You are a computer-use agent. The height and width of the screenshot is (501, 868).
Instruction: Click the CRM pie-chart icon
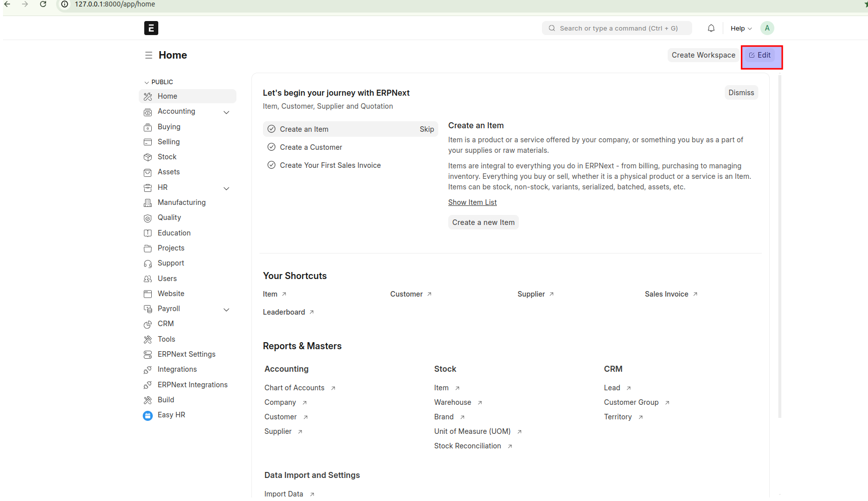[148, 324]
